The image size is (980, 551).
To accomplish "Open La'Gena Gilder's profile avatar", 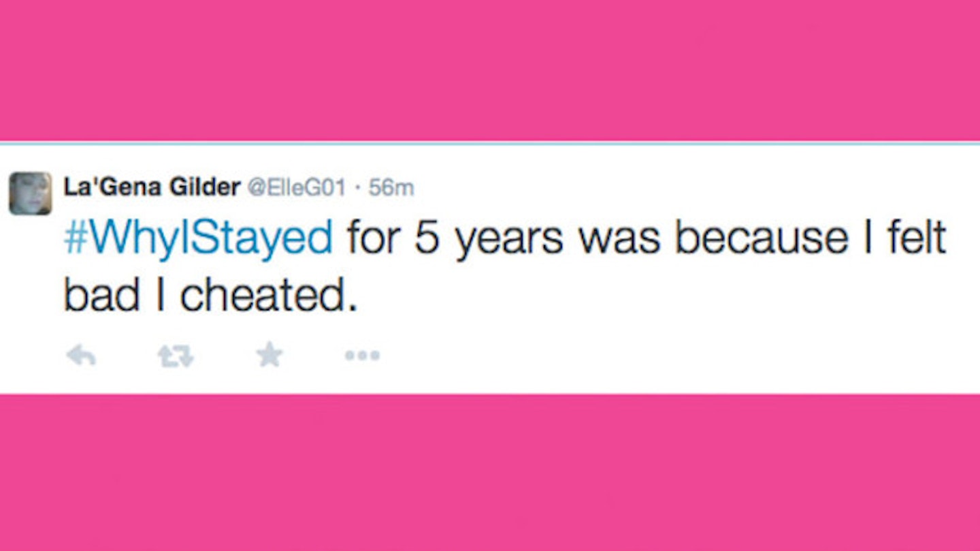I will click(30, 193).
